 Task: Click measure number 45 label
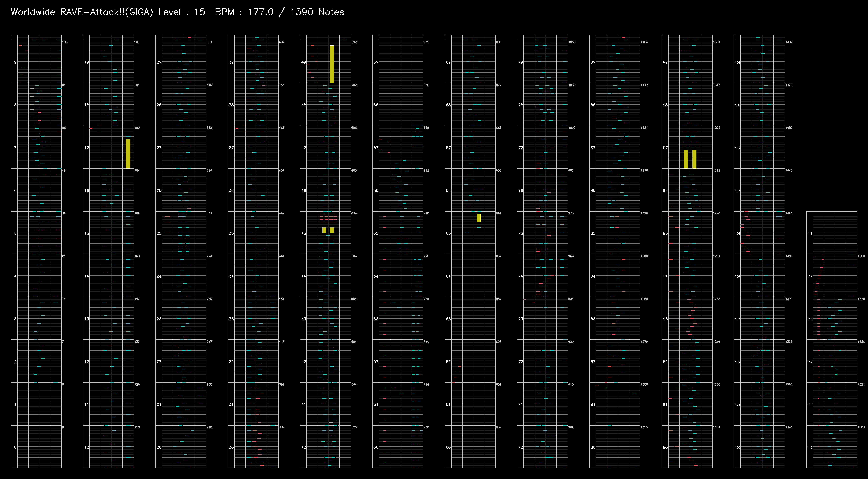(x=304, y=233)
